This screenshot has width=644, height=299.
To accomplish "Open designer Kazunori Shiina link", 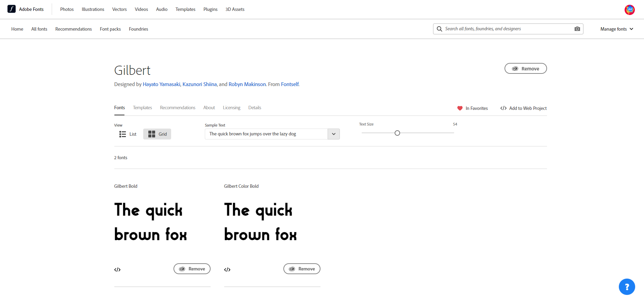I will (199, 84).
